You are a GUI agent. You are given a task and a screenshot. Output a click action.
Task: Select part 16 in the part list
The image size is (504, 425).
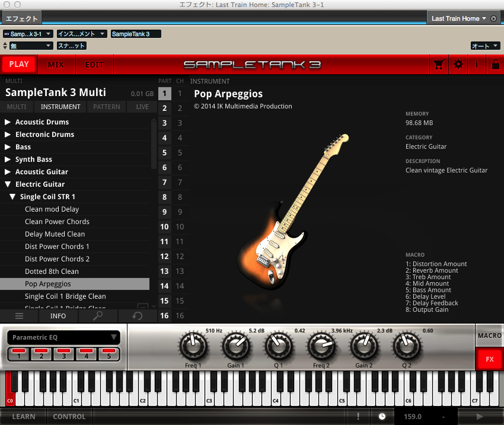(x=165, y=316)
